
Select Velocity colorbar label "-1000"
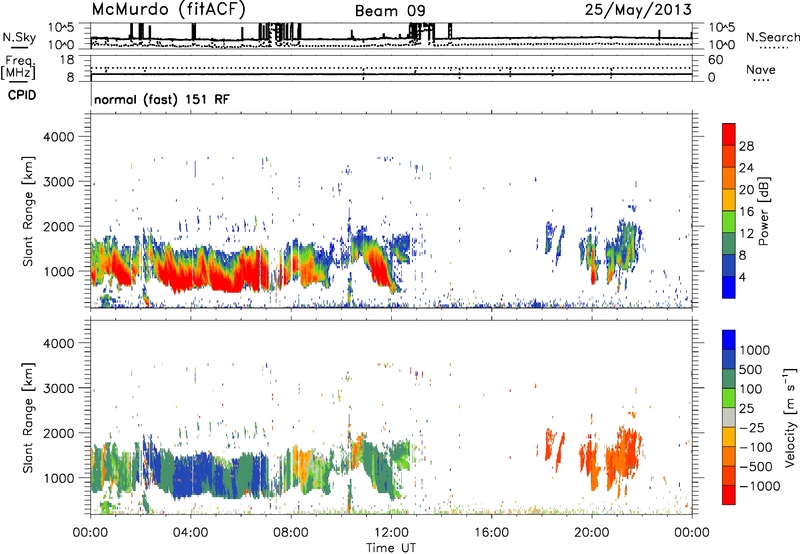click(x=760, y=486)
